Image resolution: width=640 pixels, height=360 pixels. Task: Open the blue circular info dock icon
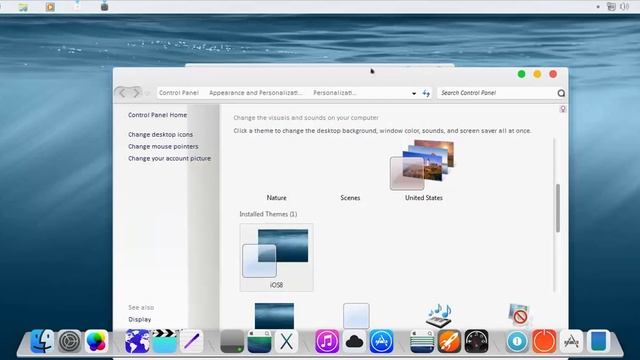coord(517,341)
